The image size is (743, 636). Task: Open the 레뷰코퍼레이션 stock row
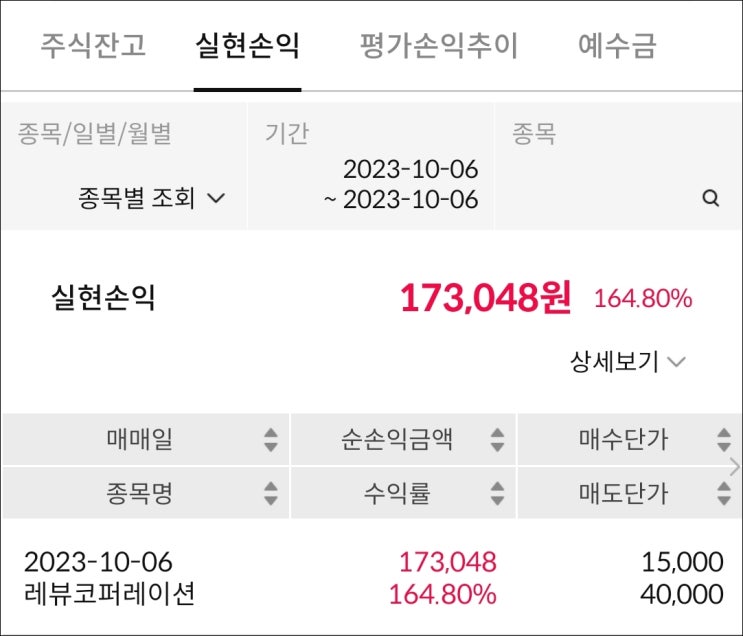click(110, 594)
